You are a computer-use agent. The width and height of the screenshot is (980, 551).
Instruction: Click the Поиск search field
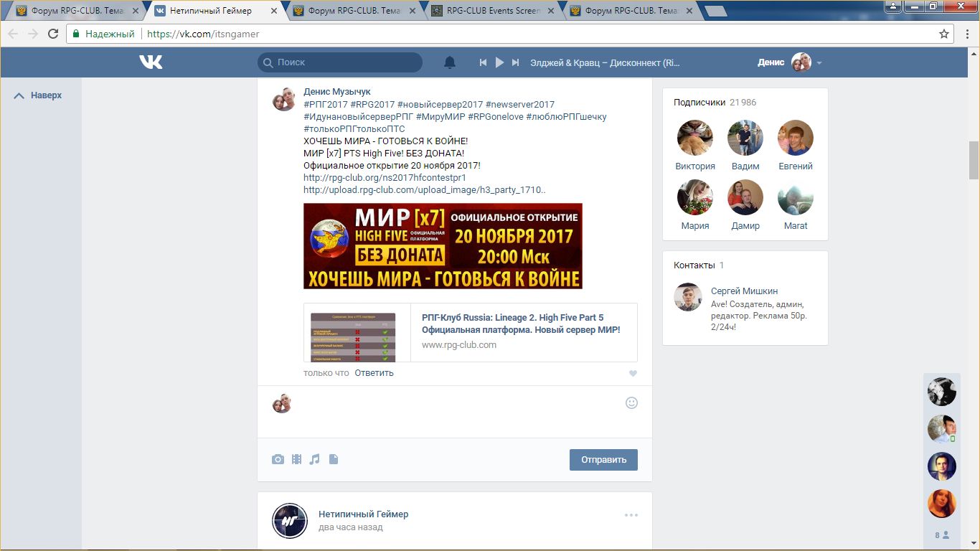click(x=340, y=62)
